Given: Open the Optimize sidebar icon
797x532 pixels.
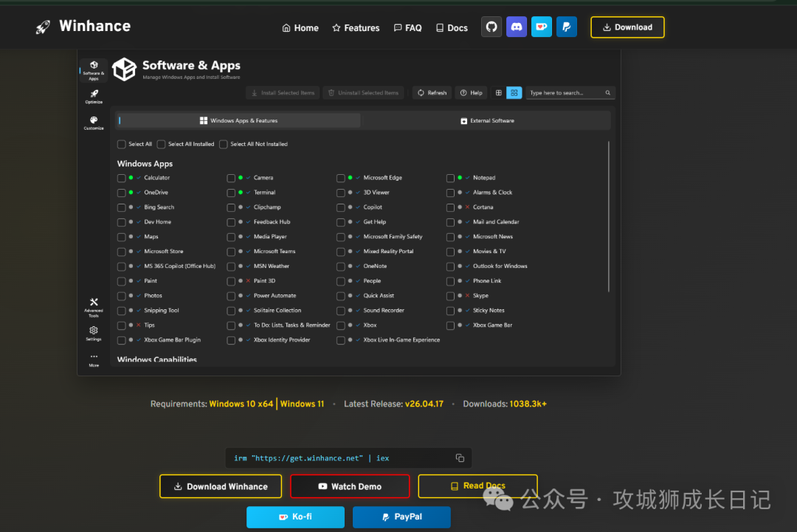Looking at the screenshot, I should [94, 97].
